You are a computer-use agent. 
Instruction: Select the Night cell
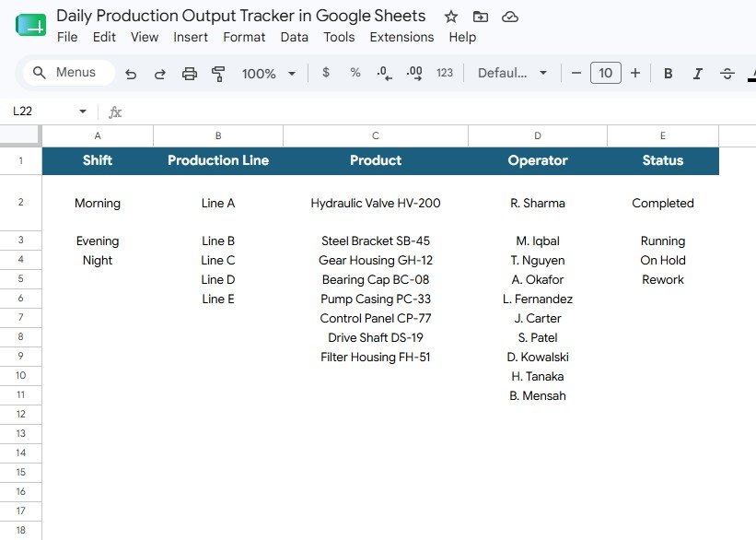(x=98, y=260)
